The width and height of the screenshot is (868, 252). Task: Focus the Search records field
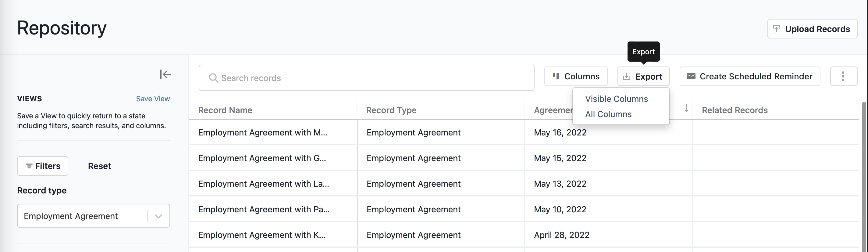pyautogui.click(x=366, y=78)
